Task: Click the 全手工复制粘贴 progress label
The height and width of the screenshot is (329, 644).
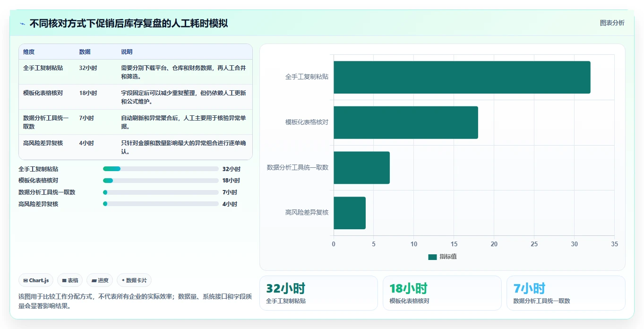Action: click(38, 169)
